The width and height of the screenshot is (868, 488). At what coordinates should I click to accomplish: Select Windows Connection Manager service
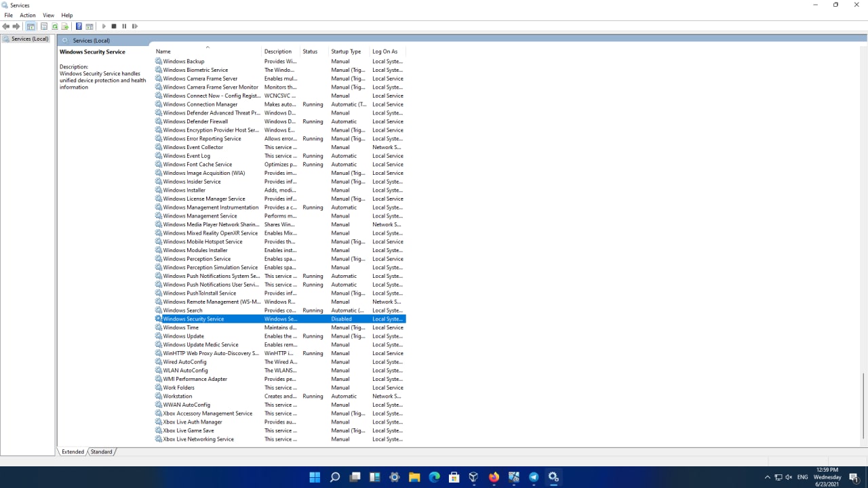click(200, 104)
